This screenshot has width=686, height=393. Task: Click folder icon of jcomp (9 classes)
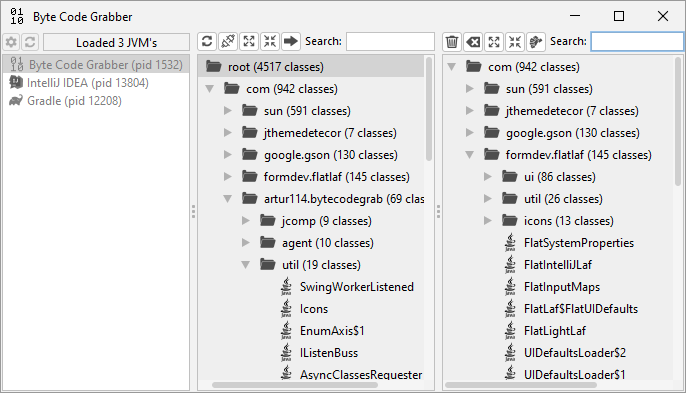click(x=268, y=220)
